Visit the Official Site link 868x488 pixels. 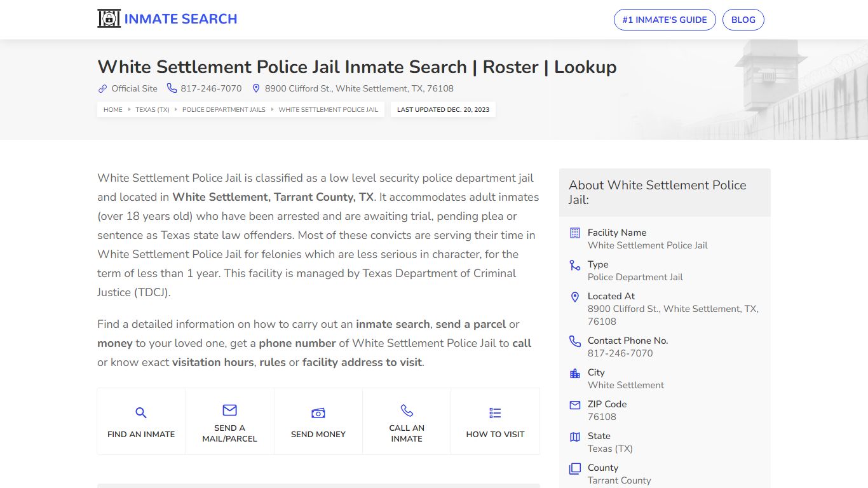click(x=134, y=88)
